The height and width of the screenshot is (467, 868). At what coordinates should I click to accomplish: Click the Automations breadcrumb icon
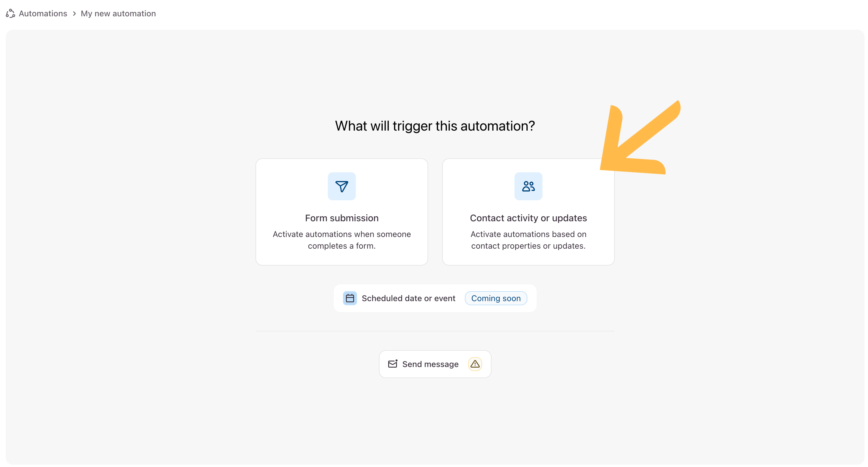point(10,13)
